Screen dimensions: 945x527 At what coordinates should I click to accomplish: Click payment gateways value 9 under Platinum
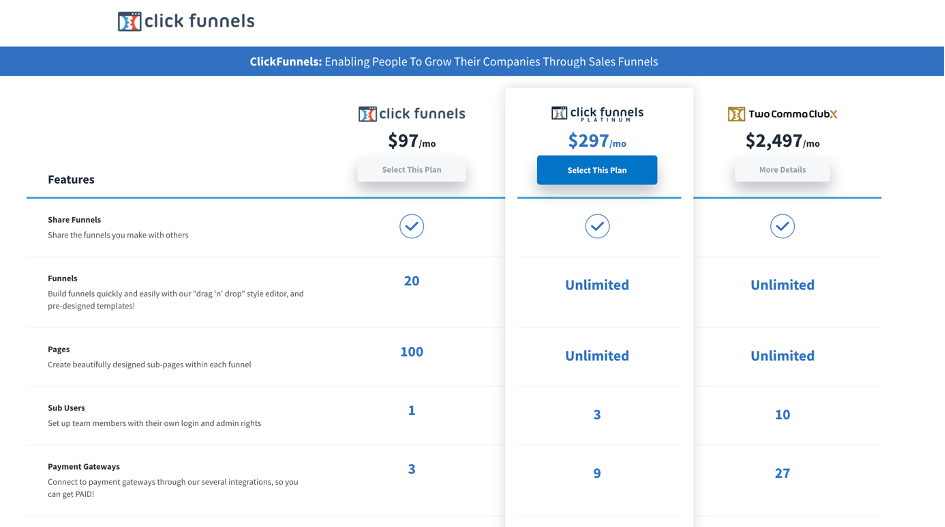(597, 473)
